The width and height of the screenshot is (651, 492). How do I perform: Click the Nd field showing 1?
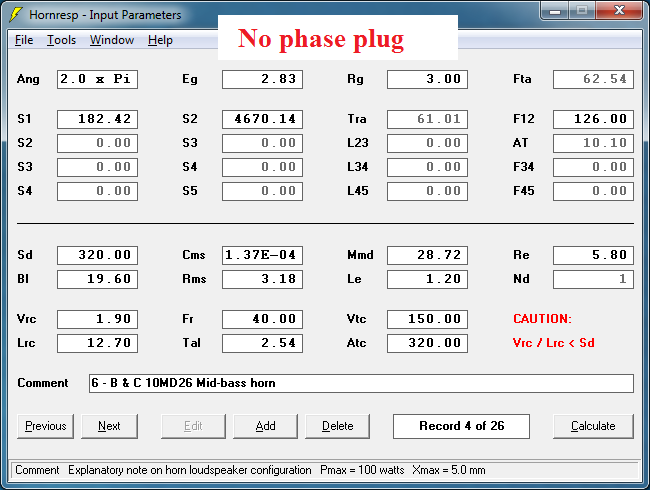click(593, 279)
